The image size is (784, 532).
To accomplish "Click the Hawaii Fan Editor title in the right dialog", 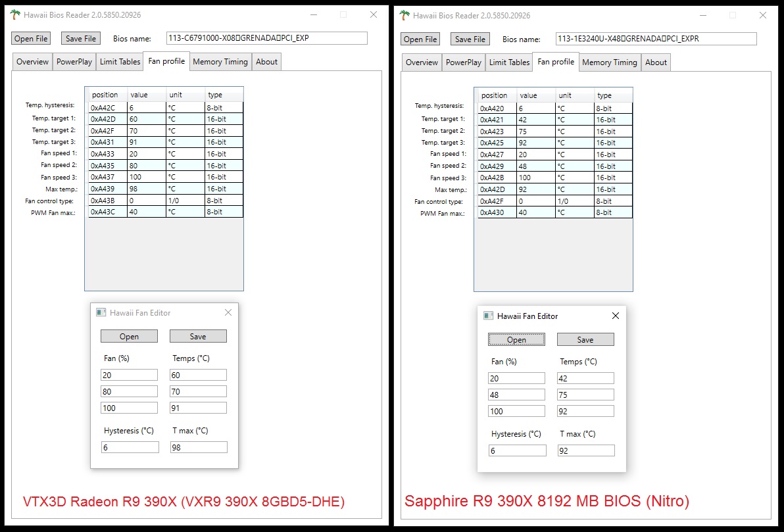I will [527, 316].
